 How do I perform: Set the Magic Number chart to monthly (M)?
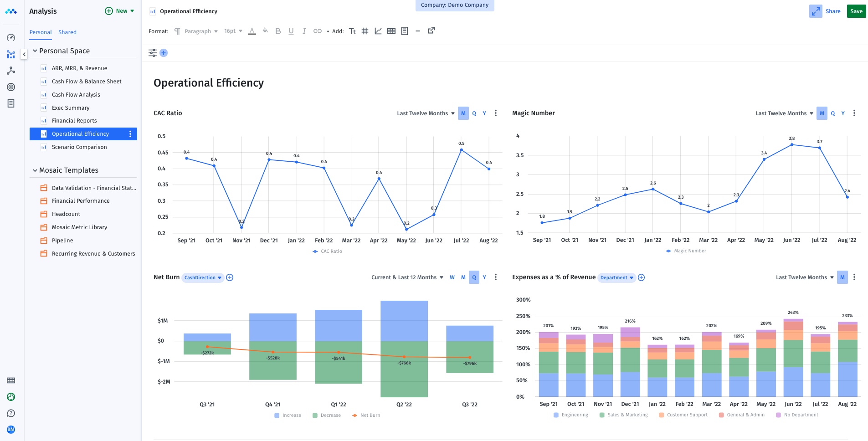click(822, 113)
